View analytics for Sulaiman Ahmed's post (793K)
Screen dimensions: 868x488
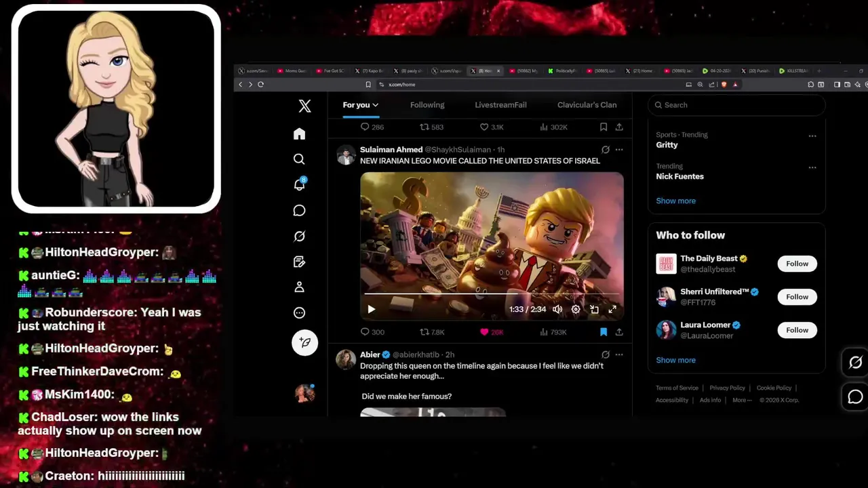click(553, 332)
